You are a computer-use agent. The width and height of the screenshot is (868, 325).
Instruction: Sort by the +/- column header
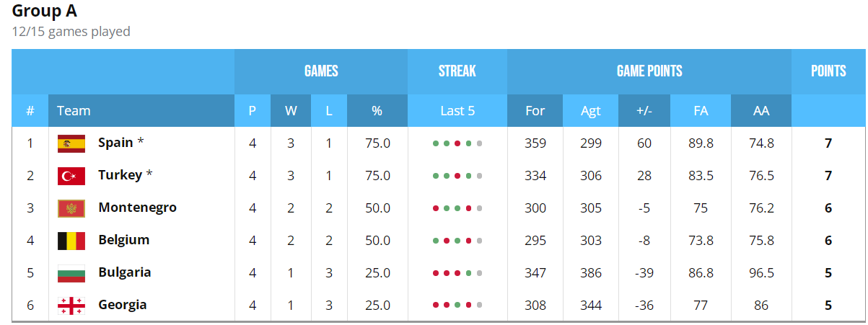(644, 111)
